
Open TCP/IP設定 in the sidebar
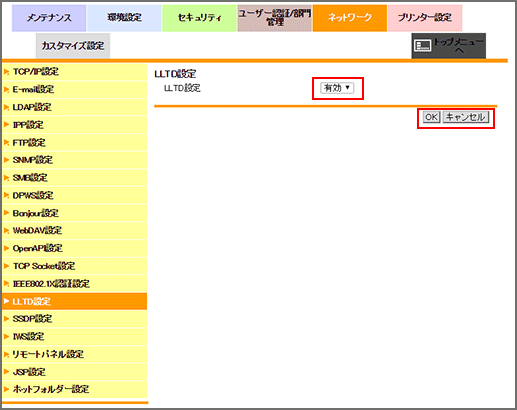pyautogui.click(x=75, y=72)
